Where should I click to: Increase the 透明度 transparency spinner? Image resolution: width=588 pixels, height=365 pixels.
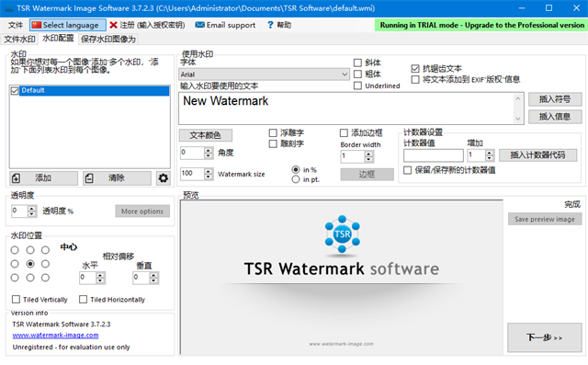pos(32,208)
